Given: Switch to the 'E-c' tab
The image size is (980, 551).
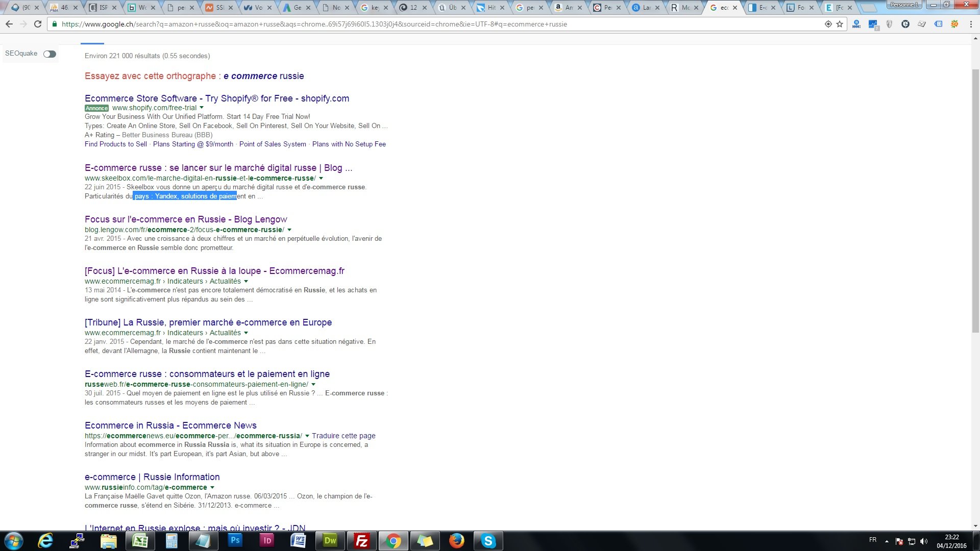Looking at the screenshot, I should tap(762, 8).
